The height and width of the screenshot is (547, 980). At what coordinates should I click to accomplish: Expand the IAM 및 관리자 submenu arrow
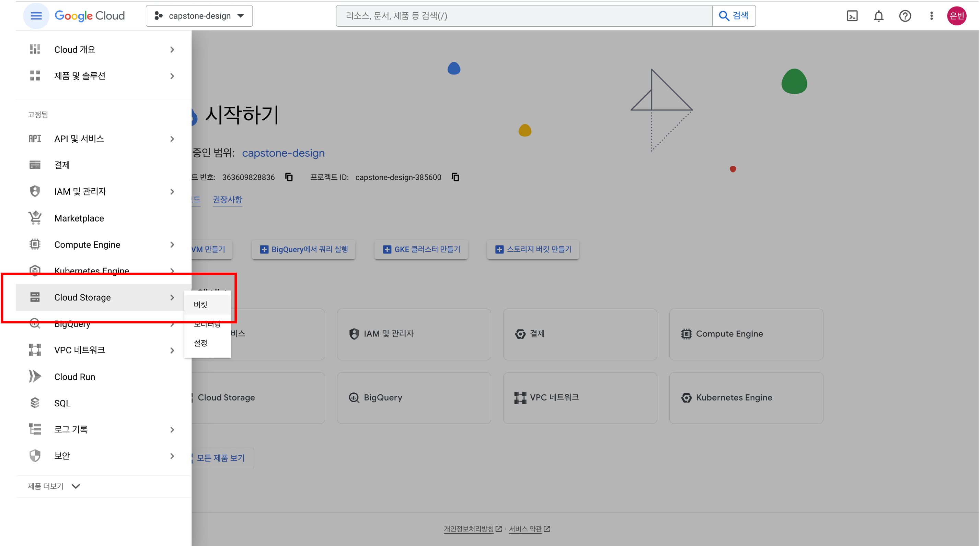172,192
